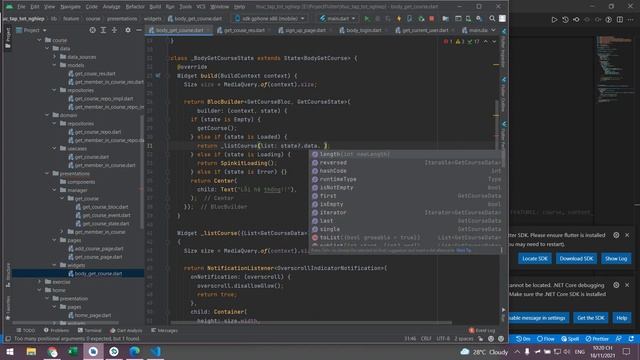Open device selector sdk gphone x86 dropdown
This screenshot has width=640, height=360.
[x=270, y=18]
